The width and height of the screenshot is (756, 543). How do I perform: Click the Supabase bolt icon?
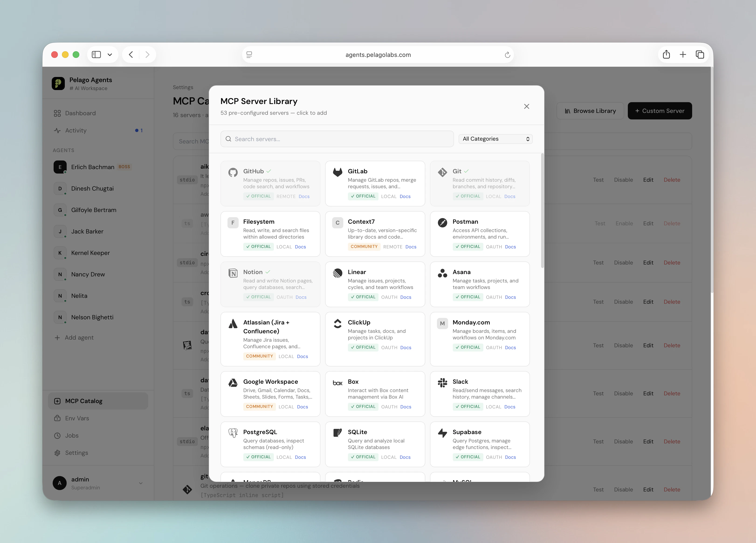(x=442, y=433)
